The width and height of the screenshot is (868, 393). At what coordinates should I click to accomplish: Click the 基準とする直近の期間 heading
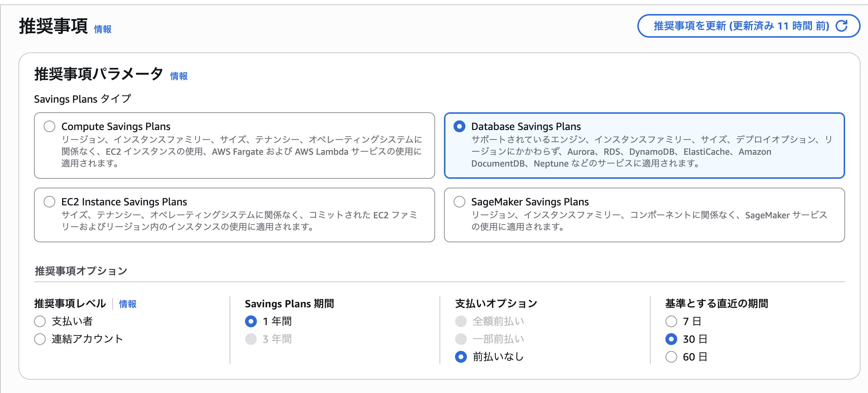point(717,304)
